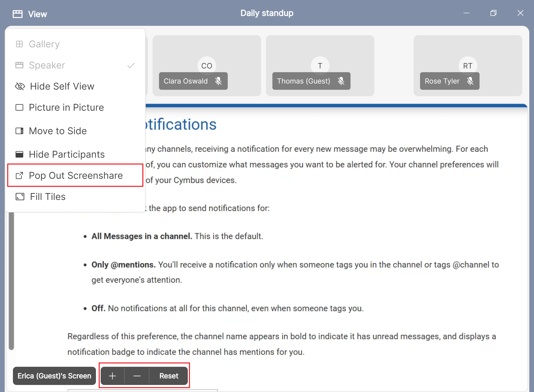534x392 pixels.
Task: Reset the screenshare zoom level
Action: click(169, 376)
